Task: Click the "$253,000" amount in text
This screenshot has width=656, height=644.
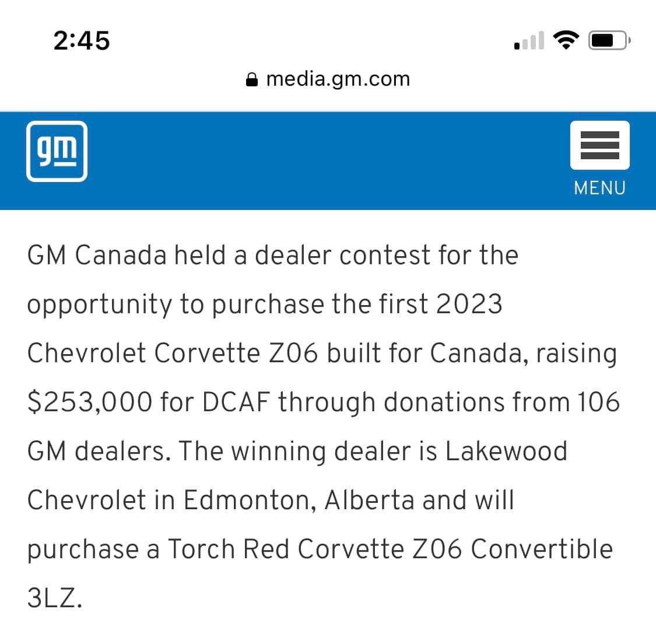Action: pyautogui.click(x=90, y=402)
